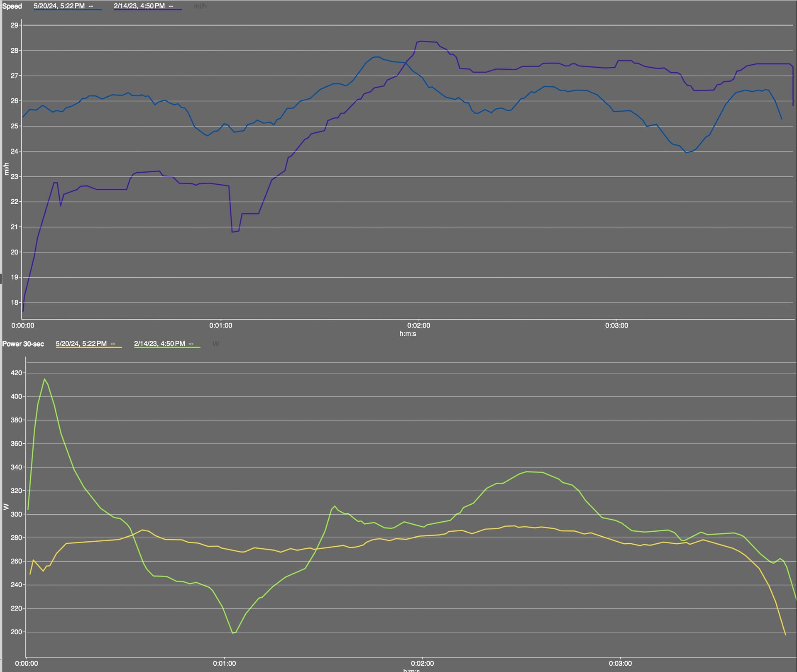The height and width of the screenshot is (672, 797).
Task: Click the purple speed peak above 28 mi/h
Action: click(421, 41)
